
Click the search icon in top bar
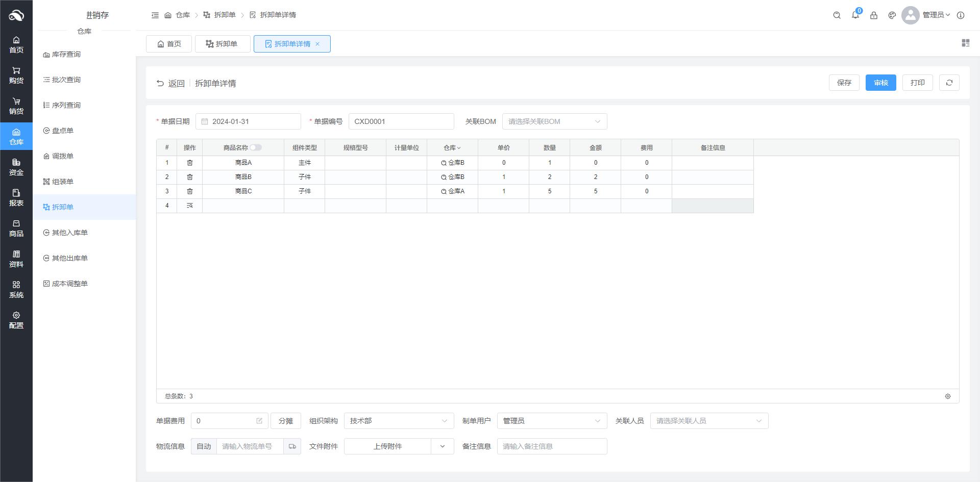click(837, 15)
